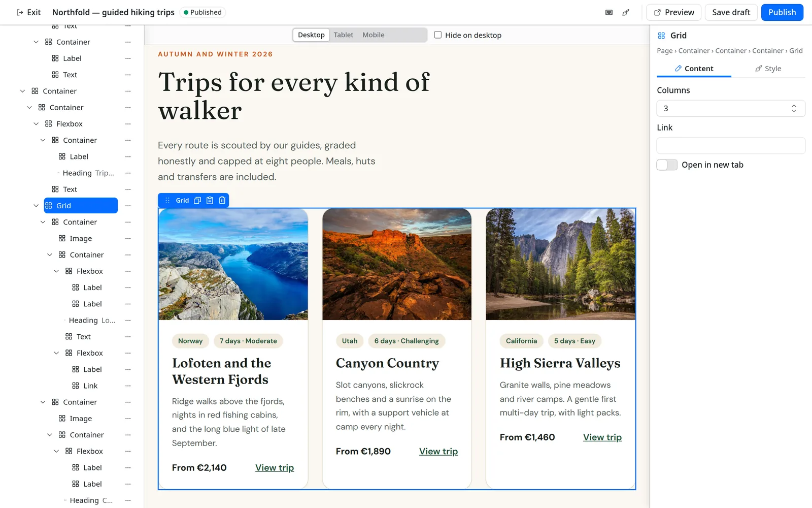Image resolution: width=812 pixels, height=508 pixels.
Task: Collapse the Container holding Flexbox and Grid
Action: pos(29,108)
